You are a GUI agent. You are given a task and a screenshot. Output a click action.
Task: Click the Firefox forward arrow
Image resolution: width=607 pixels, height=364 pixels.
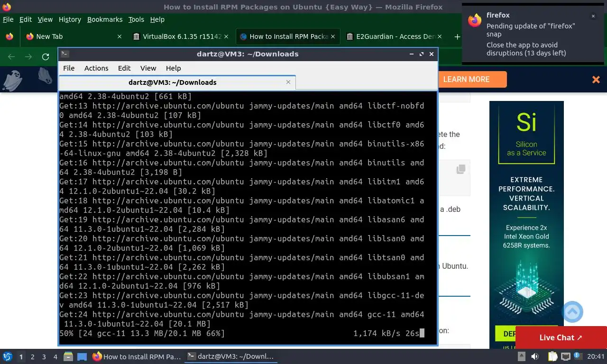pyautogui.click(x=28, y=57)
